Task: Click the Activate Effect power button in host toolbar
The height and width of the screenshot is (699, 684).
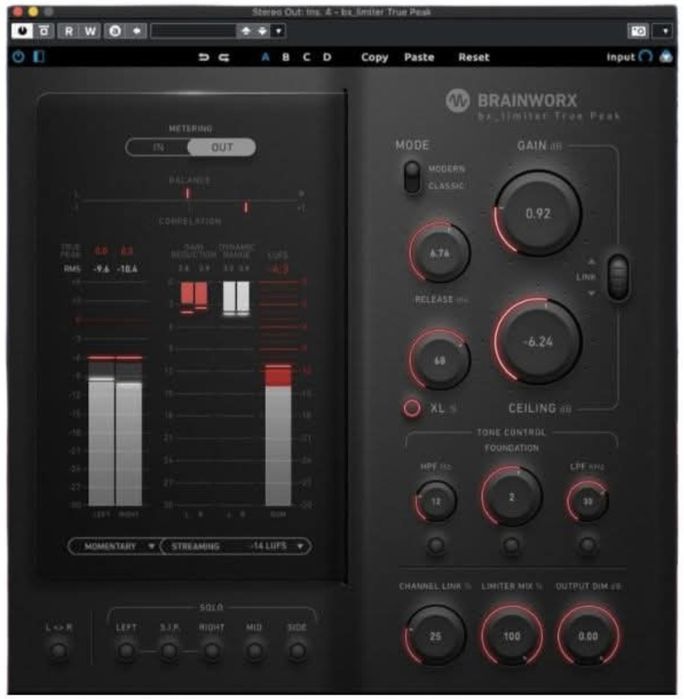Action: (22, 31)
